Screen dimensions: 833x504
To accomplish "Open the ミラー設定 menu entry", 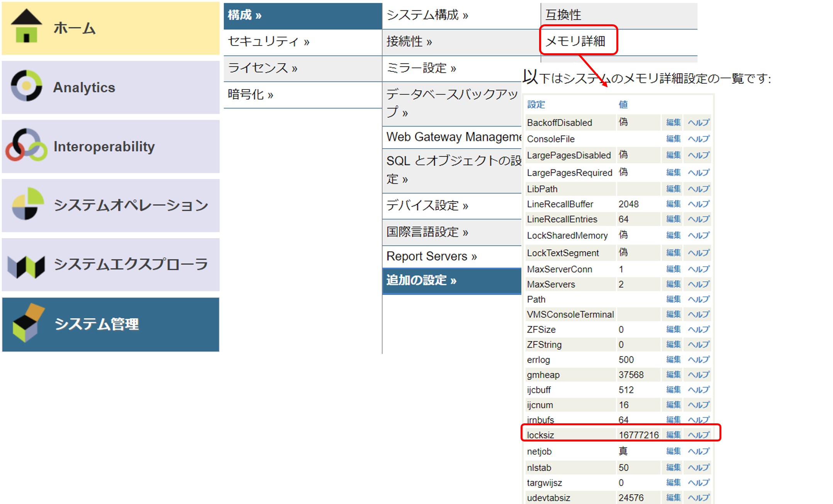I will (x=421, y=68).
